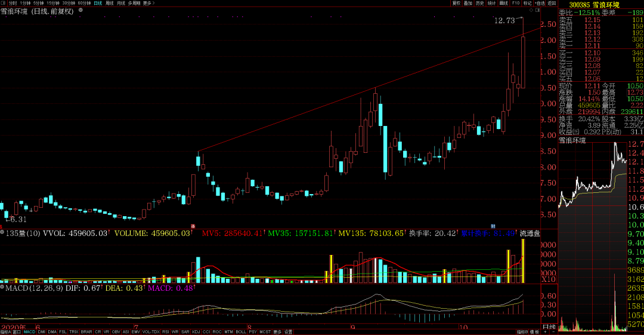The height and width of the screenshot is (335, 644).
Task: Click the 复权 button
Action: coord(456,3)
